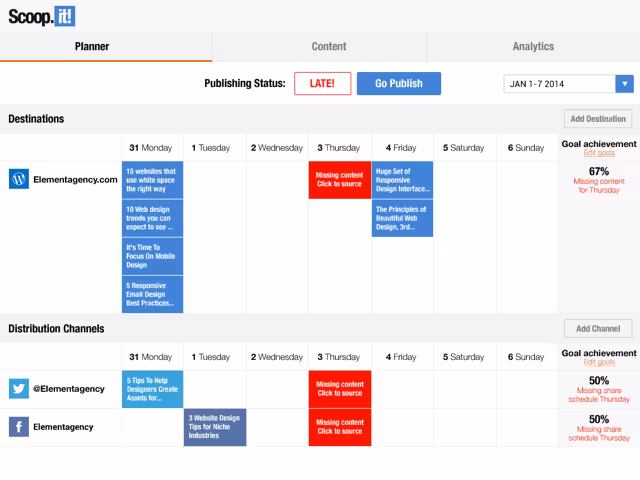The height and width of the screenshot is (480, 640).
Task: Click the @Elementagency channel name
Action: (x=69, y=389)
